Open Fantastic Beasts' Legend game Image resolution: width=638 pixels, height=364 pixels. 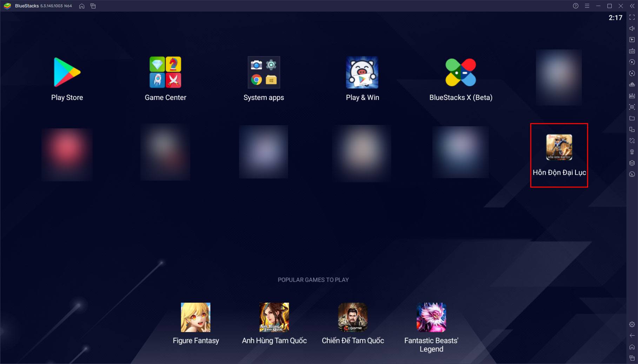pos(431,317)
